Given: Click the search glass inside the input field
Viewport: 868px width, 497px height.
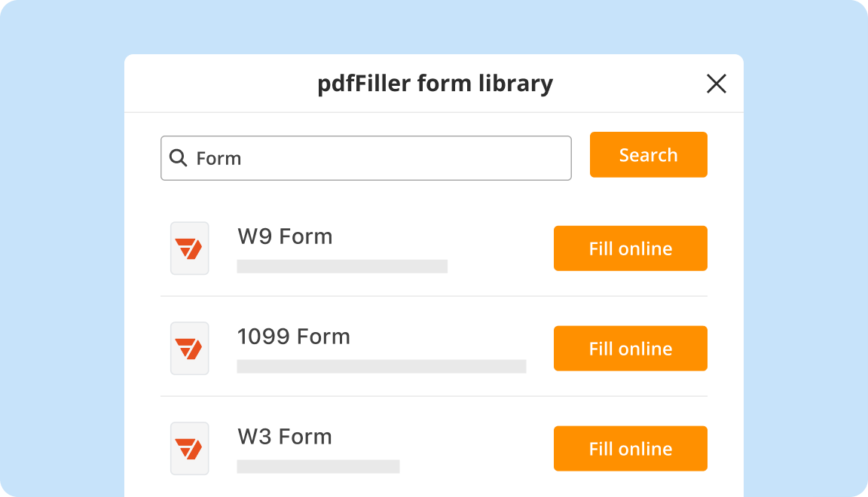Looking at the screenshot, I should [x=178, y=157].
